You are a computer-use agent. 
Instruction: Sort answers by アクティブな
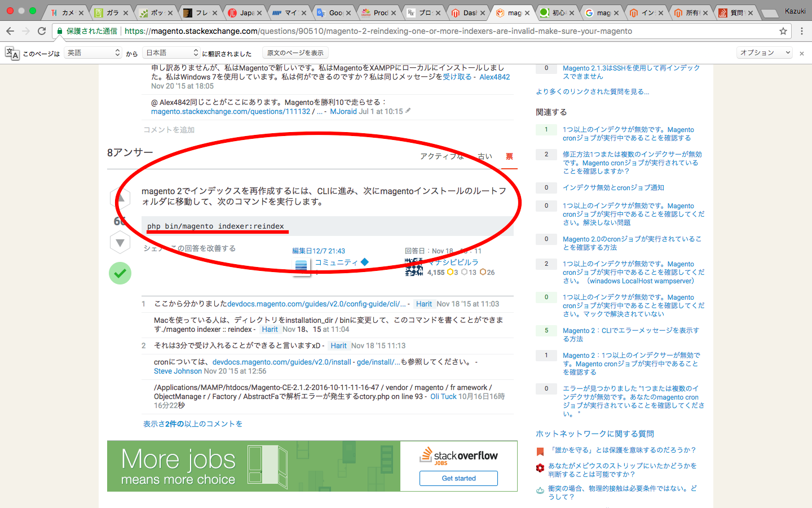click(442, 156)
